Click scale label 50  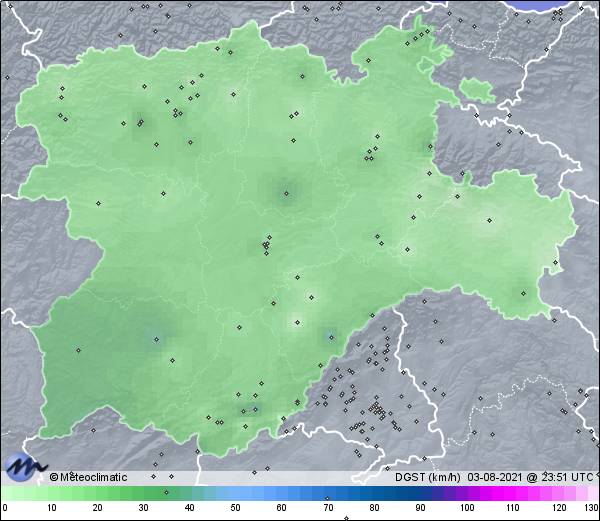pyautogui.click(x=235, y=508)
